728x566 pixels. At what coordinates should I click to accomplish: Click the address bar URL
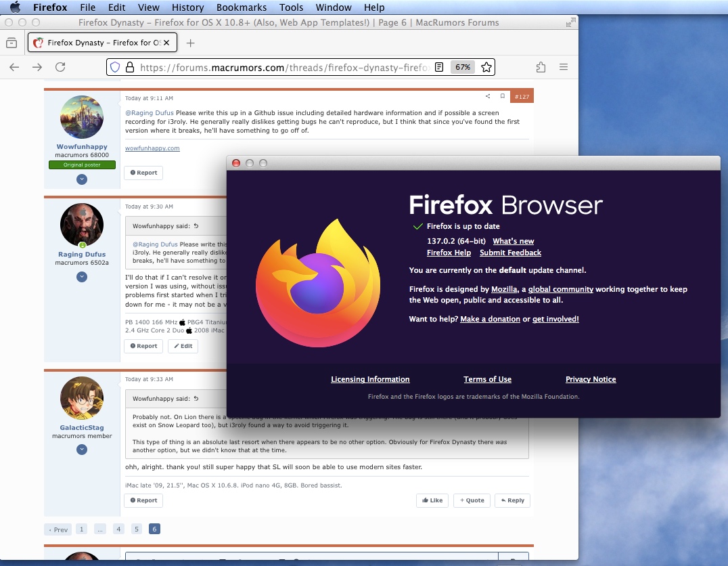click(284, 68)
